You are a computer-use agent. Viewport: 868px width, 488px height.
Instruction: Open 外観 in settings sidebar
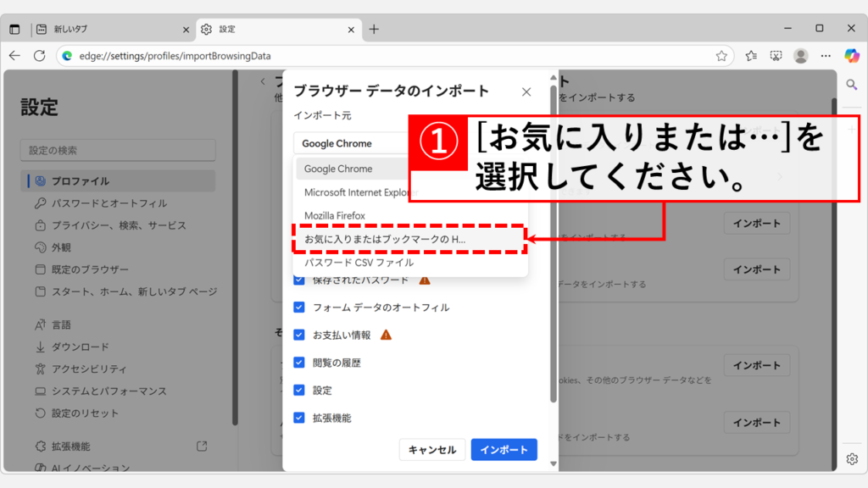click(118, 247)
